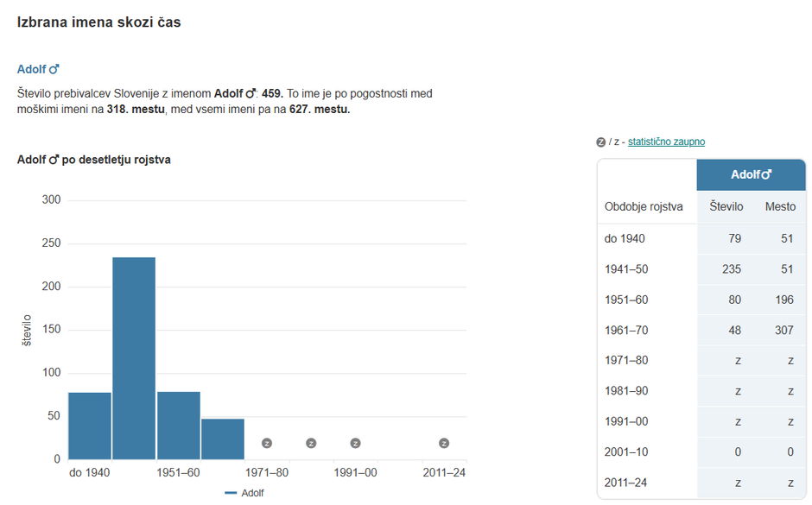Click the z icon for the 1981–90 decade
The image size is (812, 505).
point(311,443)
